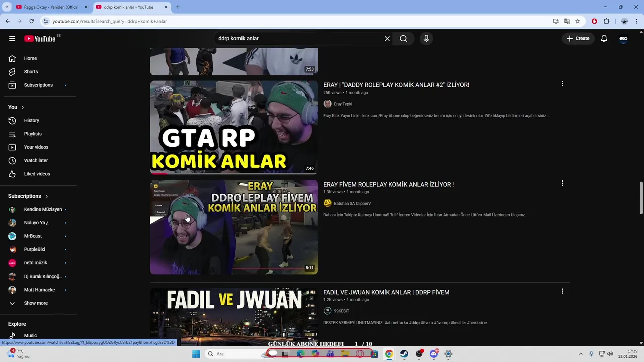The image size is (644, 362).
Task: Expand the You section chevron
Action: click(23, 107)
